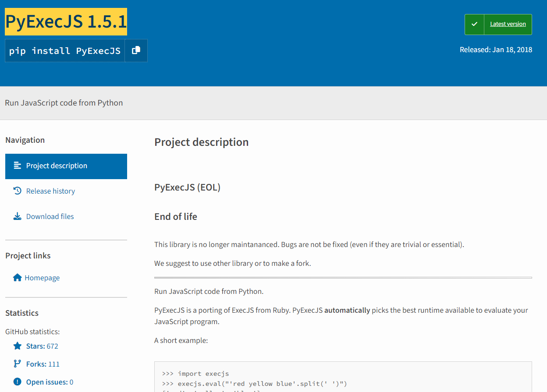
Task: Click the Download files arrow icon
Action: click(17, 216)
